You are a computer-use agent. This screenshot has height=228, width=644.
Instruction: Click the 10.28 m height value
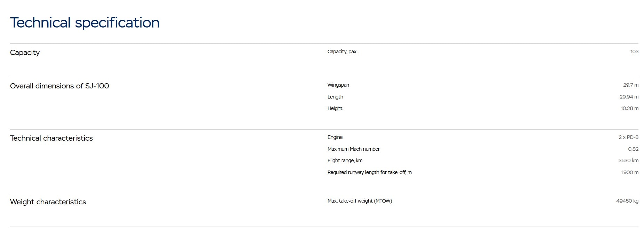pyautogui.click(x=629, y=108)
